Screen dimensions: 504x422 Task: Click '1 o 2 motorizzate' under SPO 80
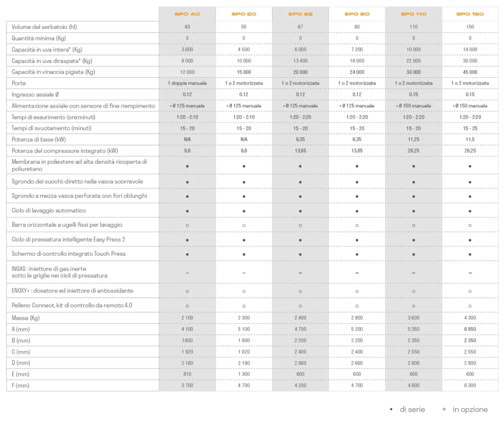[x=357, y=83]
